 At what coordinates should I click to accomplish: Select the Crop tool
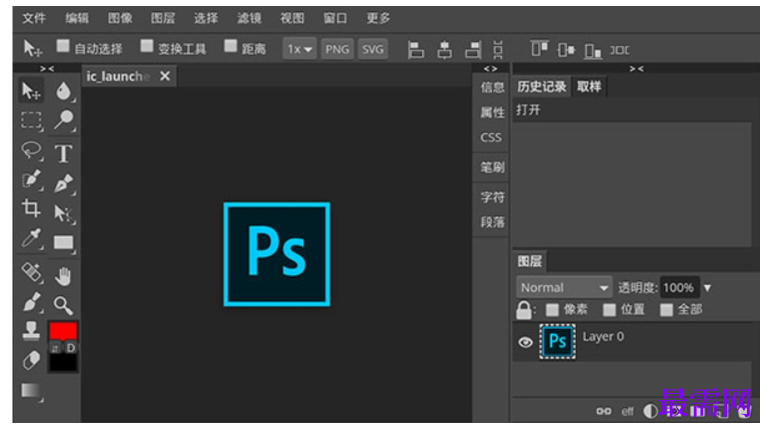click(31, 209)
